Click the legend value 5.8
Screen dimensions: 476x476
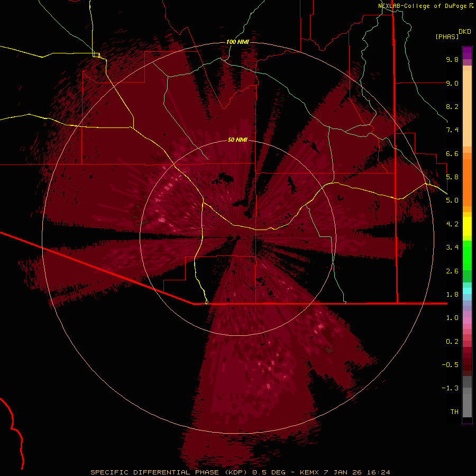pyautogui.click(x=452, y=177)
